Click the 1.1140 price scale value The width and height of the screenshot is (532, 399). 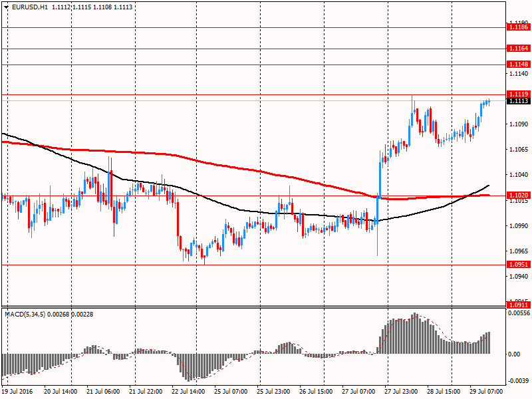click(x=519, y=74)
